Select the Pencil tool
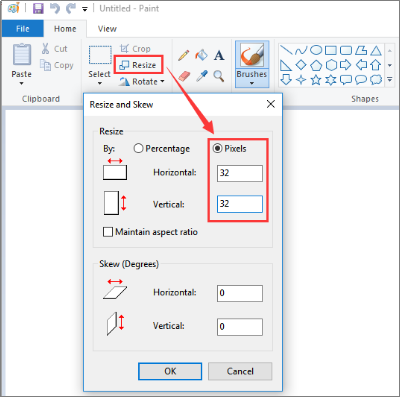 184,55
